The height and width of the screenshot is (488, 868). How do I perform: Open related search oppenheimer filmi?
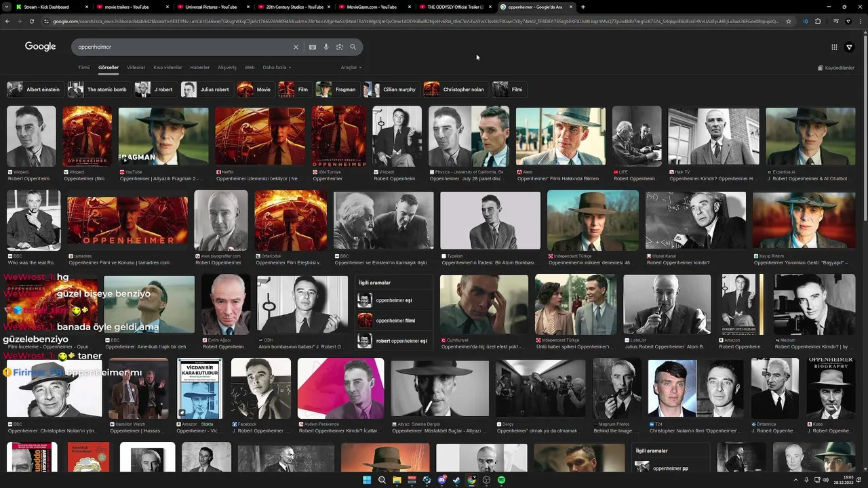click(x=394, y=321)
